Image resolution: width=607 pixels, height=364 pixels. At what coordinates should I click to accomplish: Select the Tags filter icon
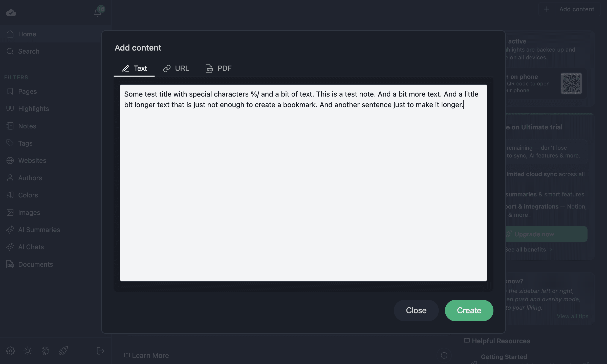pyautogui.click(x=10, y=143)
